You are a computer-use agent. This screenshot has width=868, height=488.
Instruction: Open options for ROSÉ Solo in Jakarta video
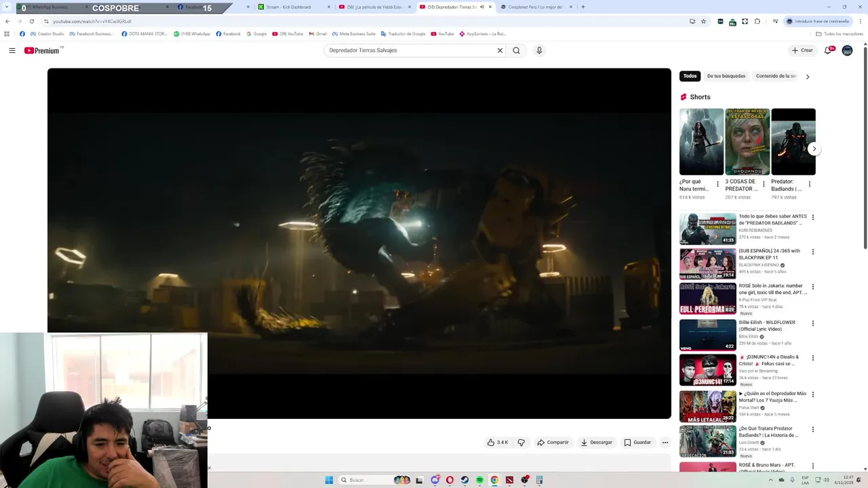813,287
